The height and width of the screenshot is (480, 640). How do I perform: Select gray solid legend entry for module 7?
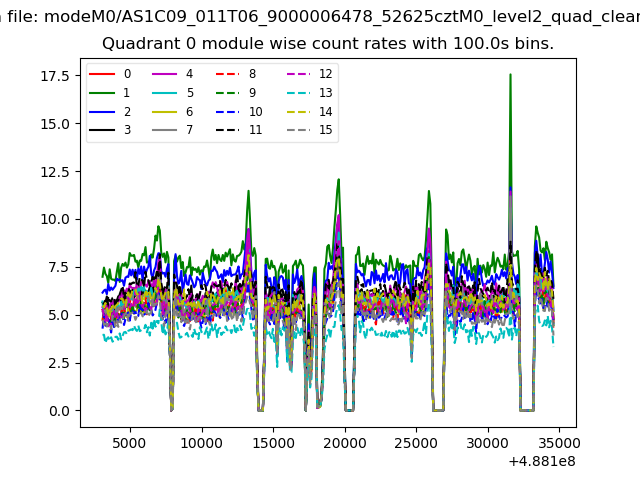pyautogui.click(x=165, y=131)
